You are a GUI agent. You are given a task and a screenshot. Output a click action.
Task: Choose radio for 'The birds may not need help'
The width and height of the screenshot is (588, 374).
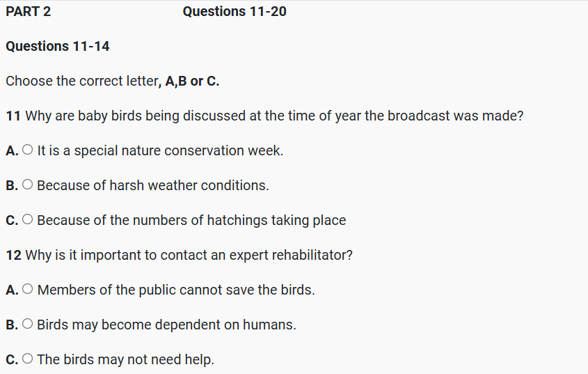click(x=27, y=359)
